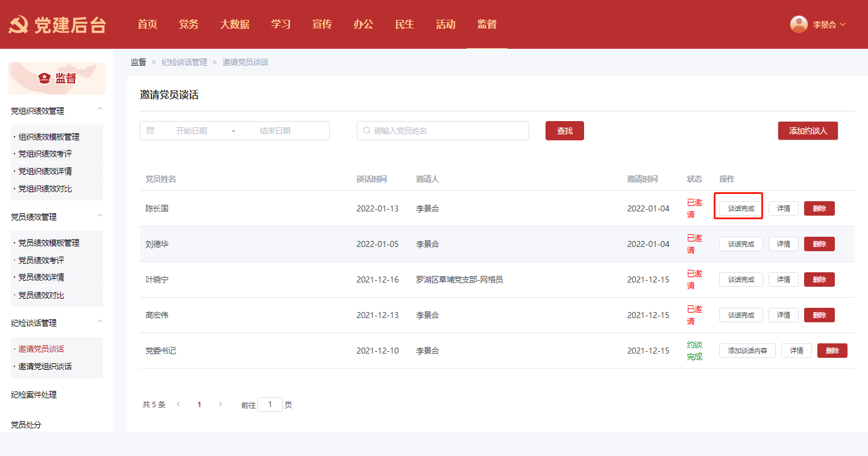Delete the 刘德华 row
The width and height of the screenshot is (868, 456).
pos(819,244)
